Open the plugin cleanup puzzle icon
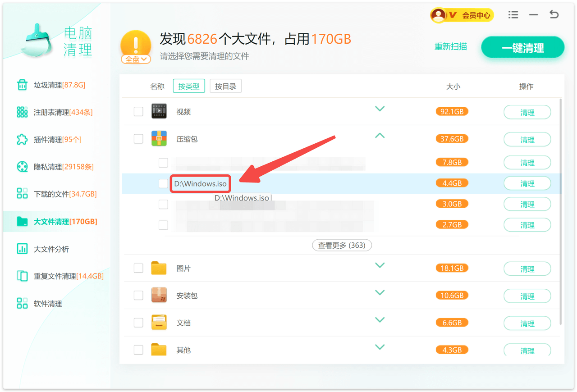The height and width of the screenshot is (392, 577). tap(22, 140)
